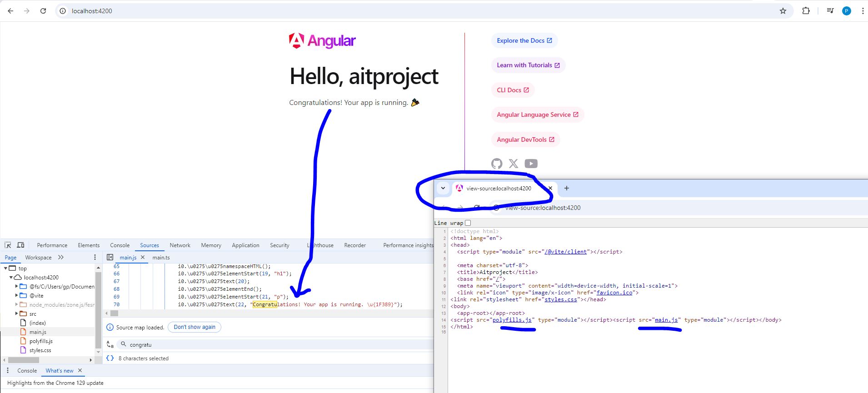Open the GitHub icon link
The image size is (868, 393).
pyautogui.click(x=497, y=164)
